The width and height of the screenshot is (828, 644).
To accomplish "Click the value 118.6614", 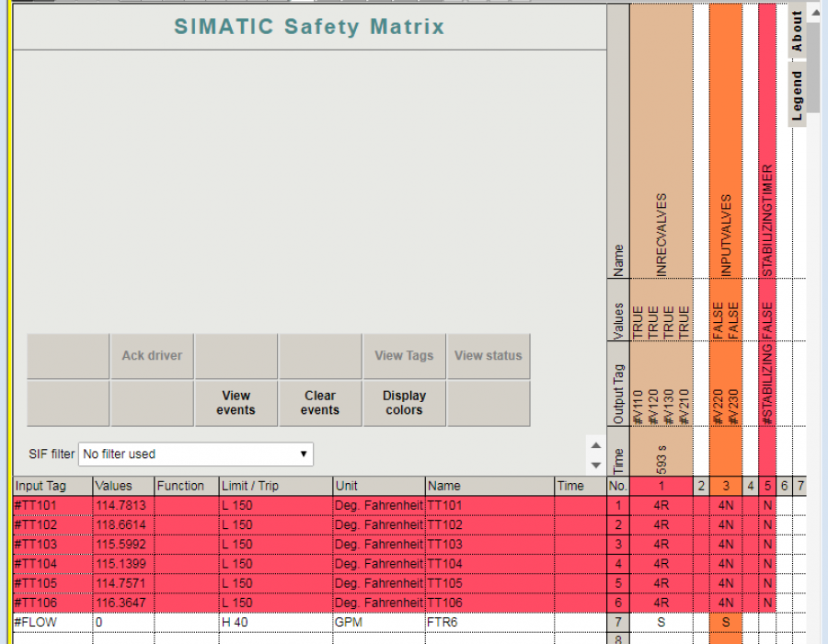I will pyautogui.click(x=121, y=525).
